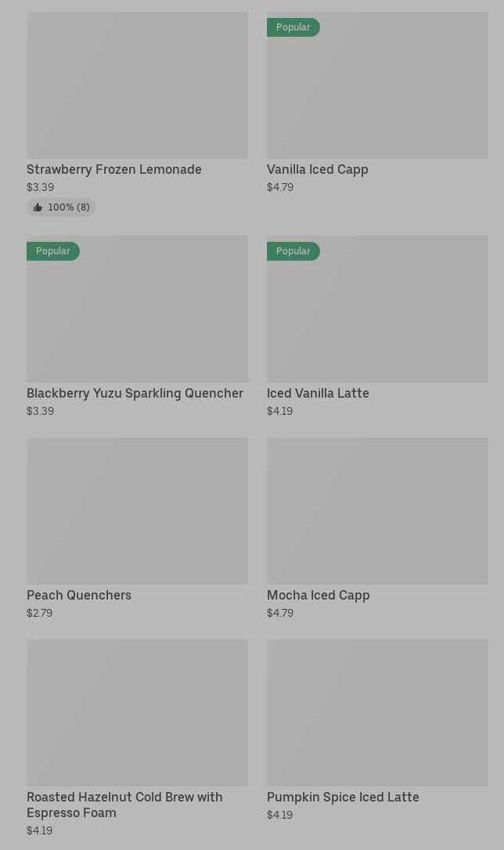Select the Blackberry Yuzu Sparkling Quencher title
The height and width of the screenshot is (850, 504).
click(135, 393)
